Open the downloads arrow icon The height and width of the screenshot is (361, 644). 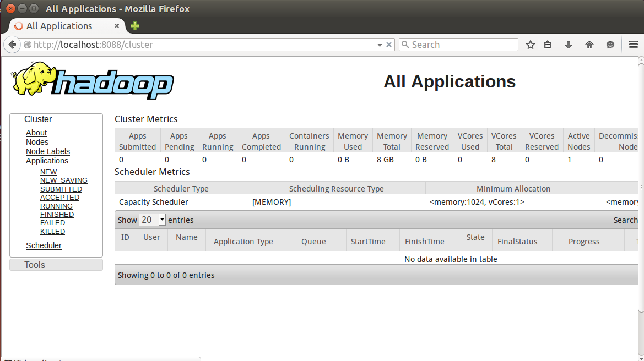pyautogui.click(x=569, y=45)
